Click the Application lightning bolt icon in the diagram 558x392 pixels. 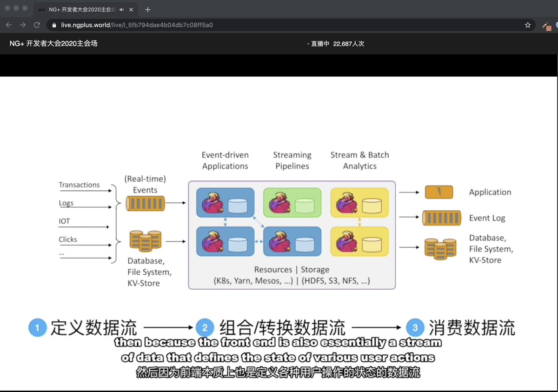[439, 192]
